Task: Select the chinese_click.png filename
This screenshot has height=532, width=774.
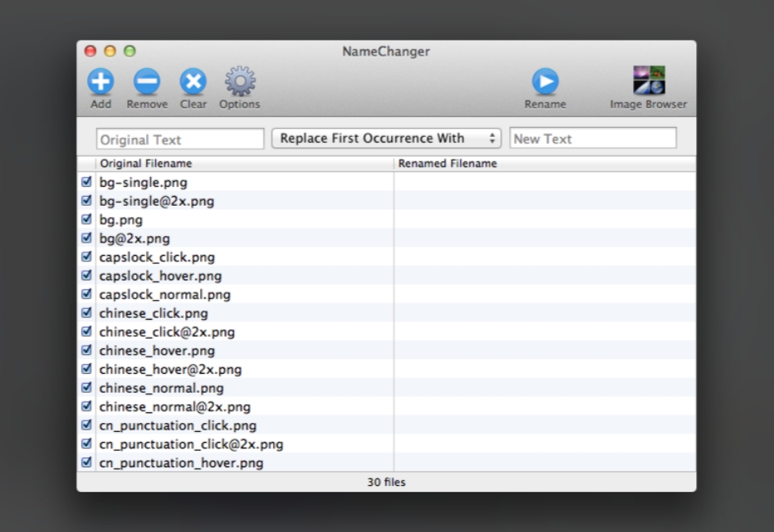Action: 153,314
